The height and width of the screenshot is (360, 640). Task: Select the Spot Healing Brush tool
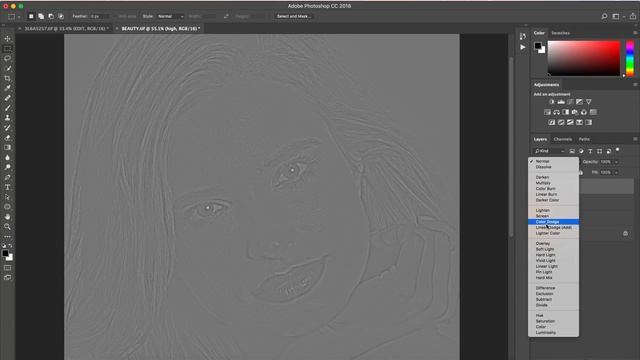coord(8,98)
